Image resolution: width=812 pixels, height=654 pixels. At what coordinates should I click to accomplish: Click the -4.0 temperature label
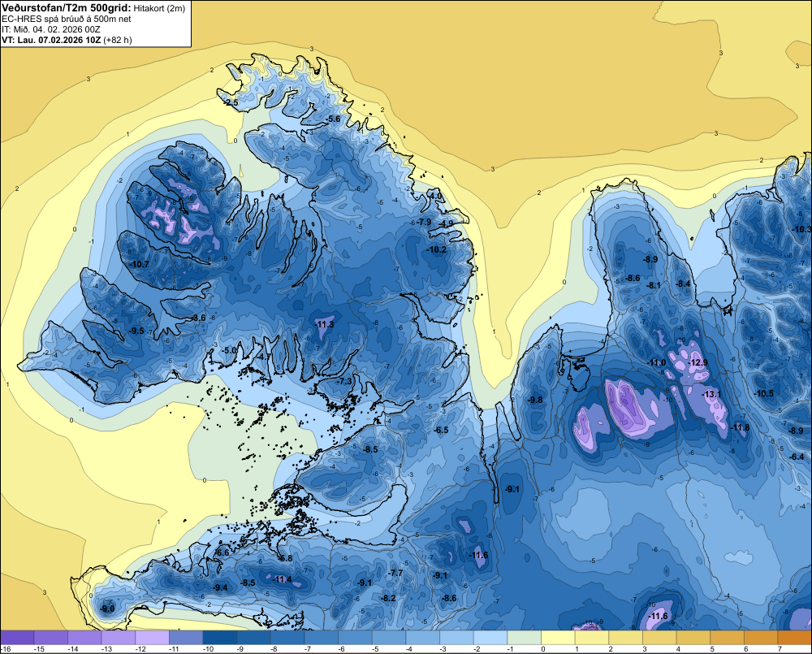pos(435,197)
